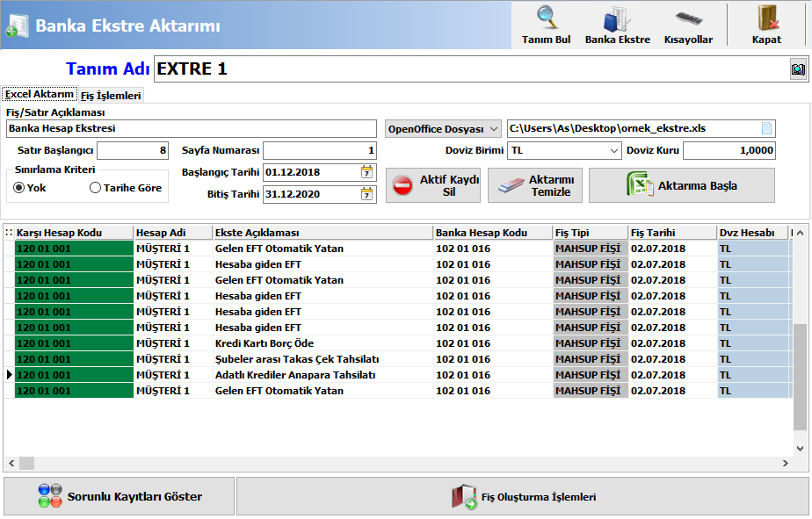Viewport: 812px width, 519px height.
Task: Open Fiş Oluşturma İşlemleri
Action: [523, 496]
